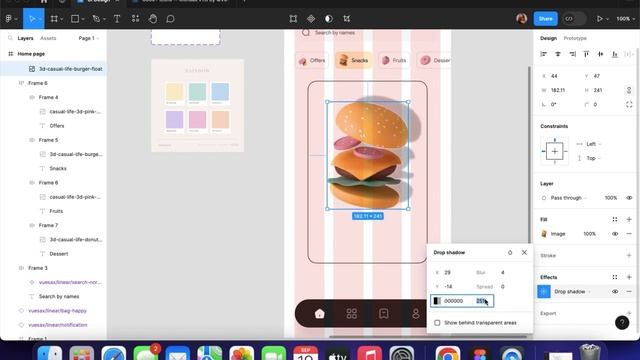Toggle Drop shadow effect visibility
The image size is (640, 360).
(x=615, y=291)
